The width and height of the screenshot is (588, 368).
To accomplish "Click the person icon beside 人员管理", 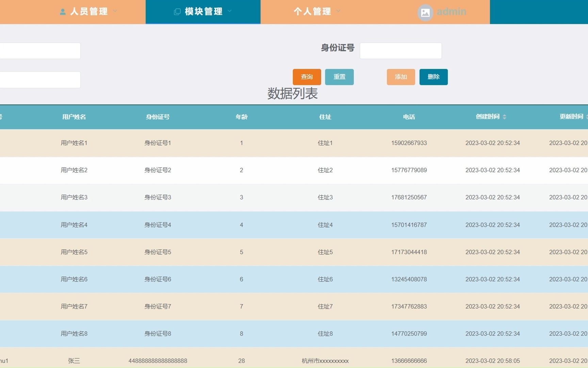I will 63,12.
